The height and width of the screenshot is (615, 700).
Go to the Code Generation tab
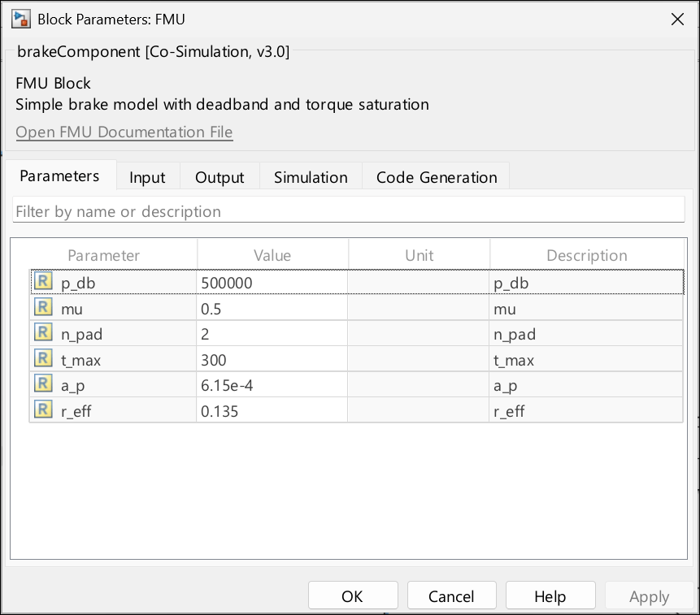pos(437,177)
